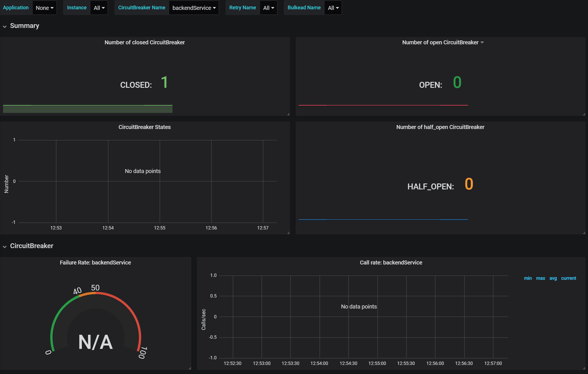Click the Call rate: backendService panel title
This screenshot has height=374, width=588.
coord(391,263)
